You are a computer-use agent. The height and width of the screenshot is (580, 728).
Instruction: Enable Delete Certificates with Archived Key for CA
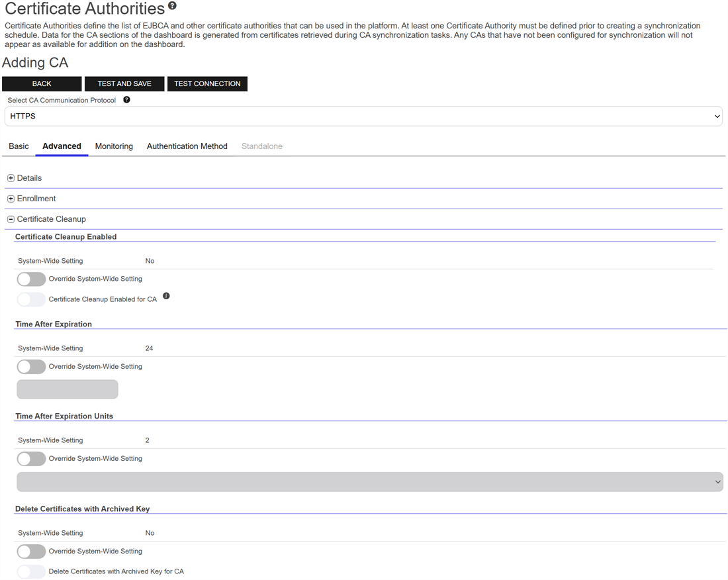pyautogui.click(x=31, y=571)
